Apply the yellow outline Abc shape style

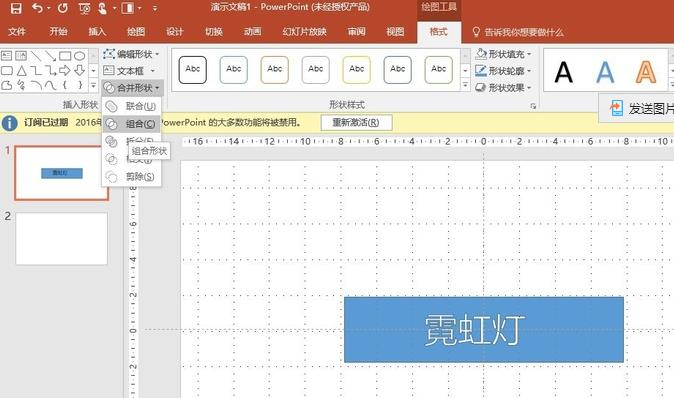point(356,70)
